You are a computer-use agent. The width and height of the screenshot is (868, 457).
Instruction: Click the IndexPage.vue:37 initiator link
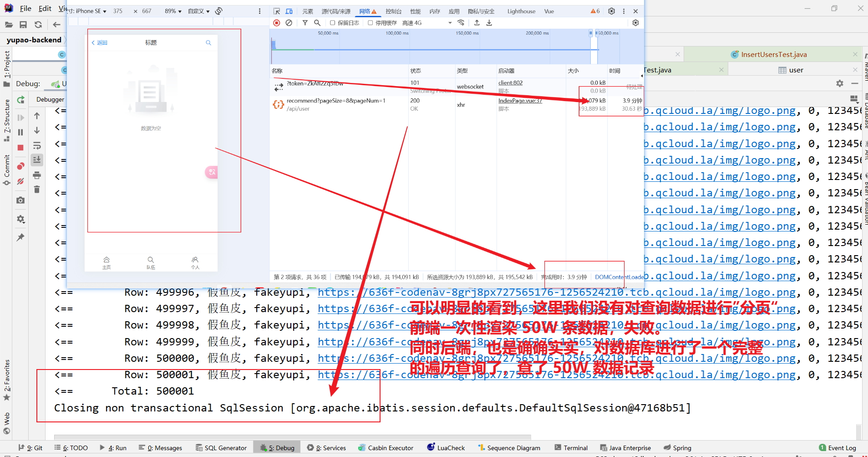tap(520, 101)
